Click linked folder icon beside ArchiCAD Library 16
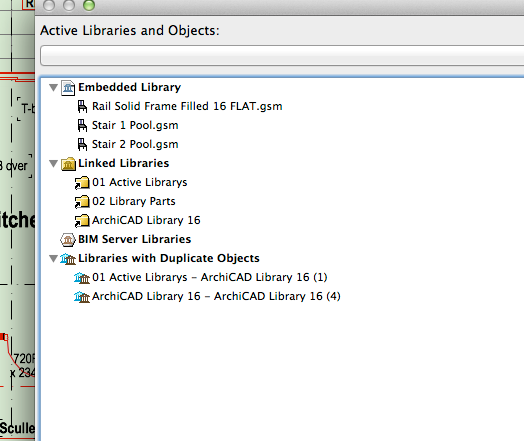Screen dimensions: 524x441 tap(82, 221)
